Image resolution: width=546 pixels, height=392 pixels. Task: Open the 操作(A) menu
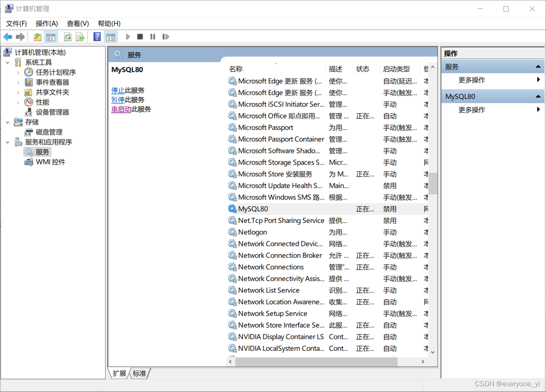point(47,23)
